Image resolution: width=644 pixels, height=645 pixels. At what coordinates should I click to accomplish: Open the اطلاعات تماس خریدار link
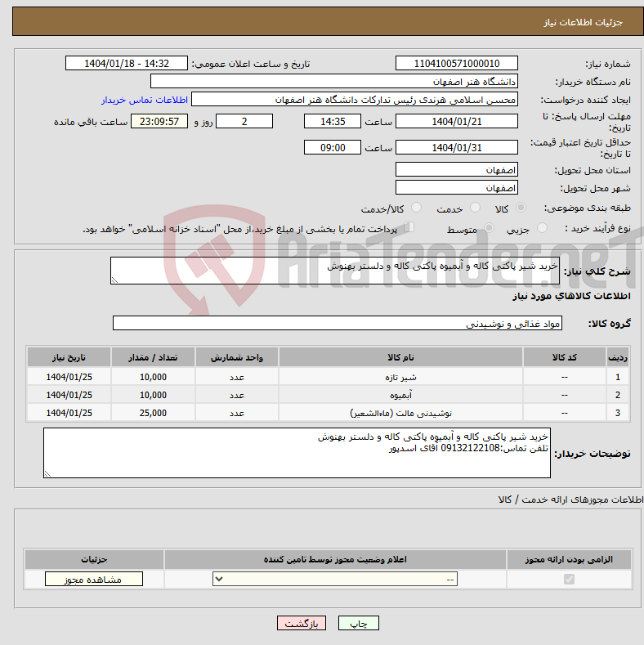pyautogui.click(x=145, y=100)
